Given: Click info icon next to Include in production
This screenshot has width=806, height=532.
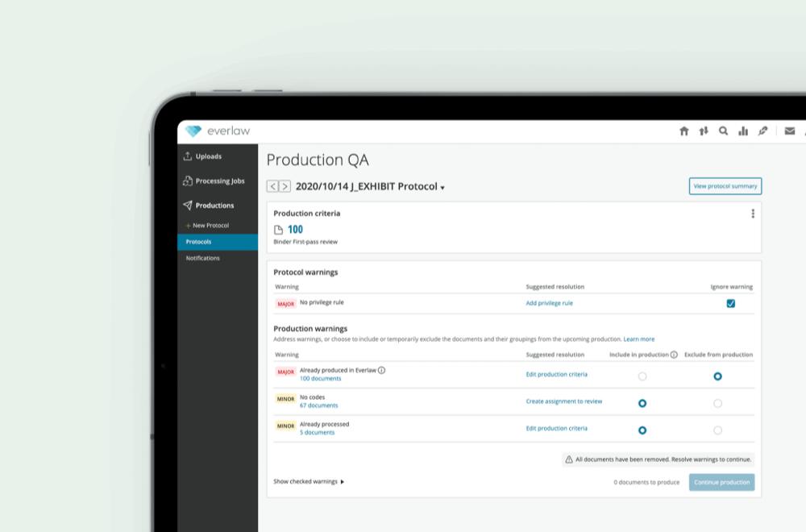Looking at the screenshot, I should (x=674, y=355).
